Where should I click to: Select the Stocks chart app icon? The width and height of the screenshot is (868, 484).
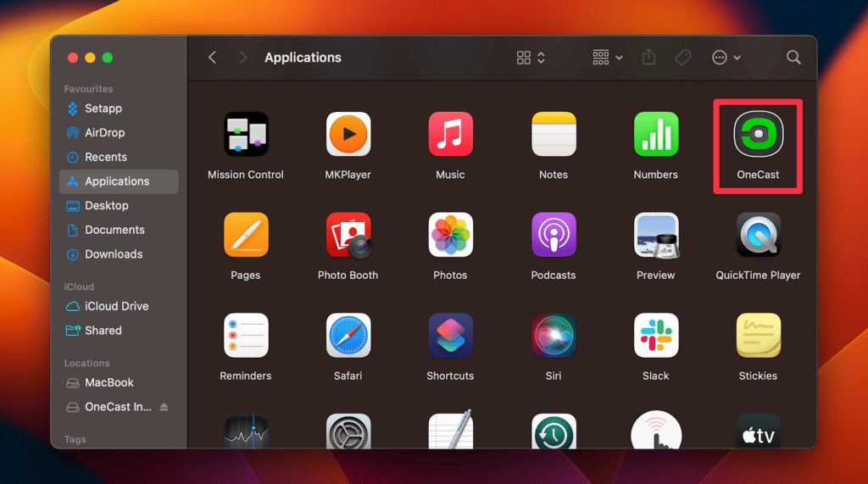point(246,431)
